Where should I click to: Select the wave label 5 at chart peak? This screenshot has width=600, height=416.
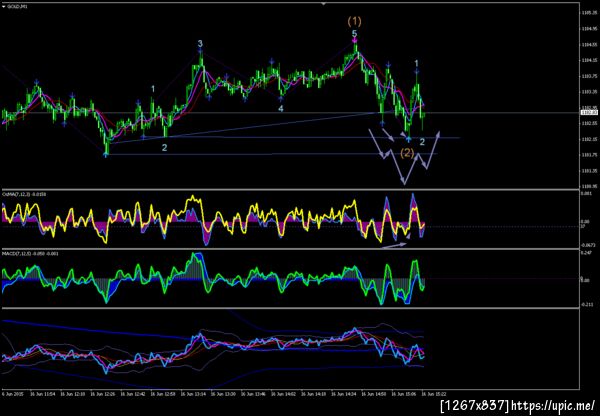click(x=355, y=34)
